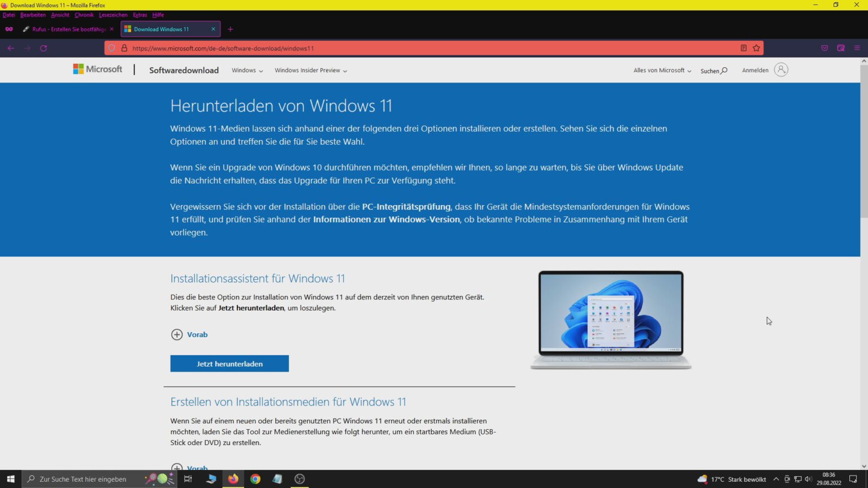Reload the current page
Screen dimensions: 868x488
[x=44, y=48]
